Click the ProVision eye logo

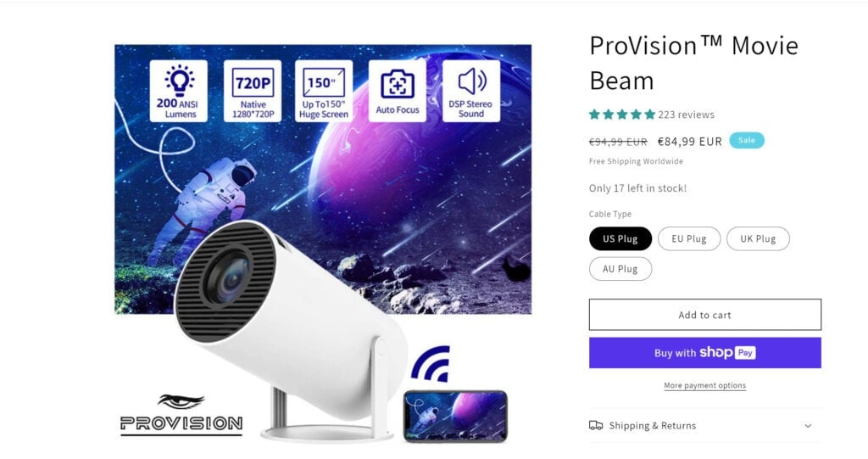[181, 415]
